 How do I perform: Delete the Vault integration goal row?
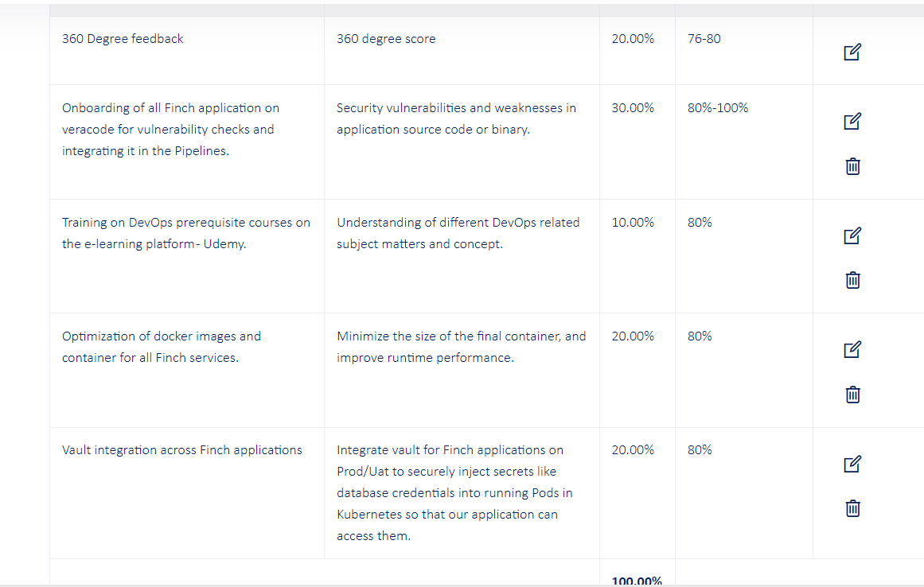[x=852, y=508]
